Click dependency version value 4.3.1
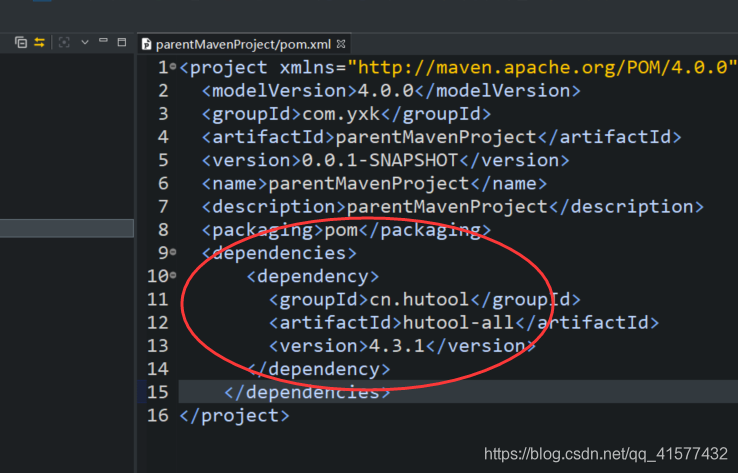The height and width of the screenshot is (473, 738). pyautogui.click(x=397, y=346)
